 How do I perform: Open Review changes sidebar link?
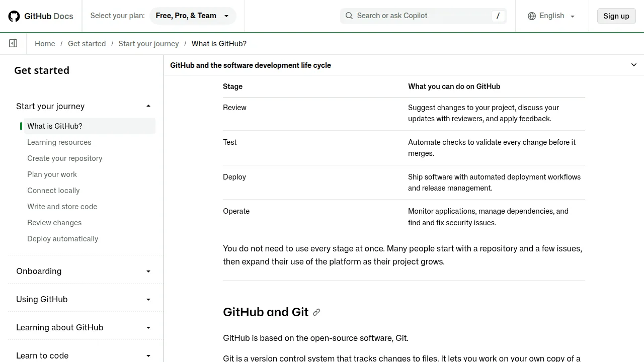(x=54, y=223)
